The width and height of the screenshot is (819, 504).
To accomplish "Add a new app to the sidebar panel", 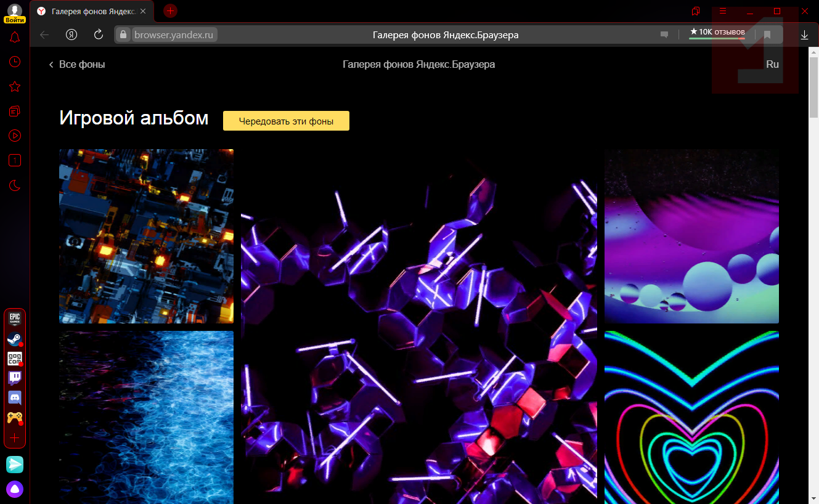I will coord(14,437).
